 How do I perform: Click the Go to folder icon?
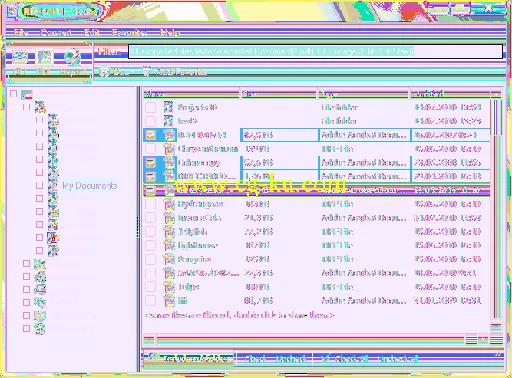pos(104,71)
